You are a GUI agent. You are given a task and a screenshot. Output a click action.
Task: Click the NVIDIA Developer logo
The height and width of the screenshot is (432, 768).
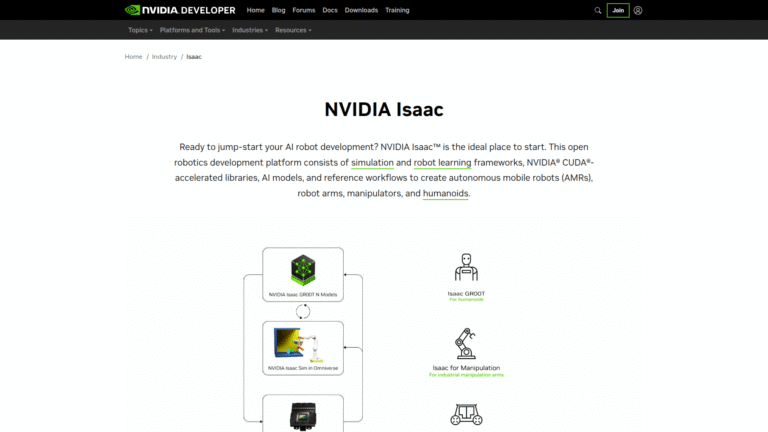coord(180,10)
